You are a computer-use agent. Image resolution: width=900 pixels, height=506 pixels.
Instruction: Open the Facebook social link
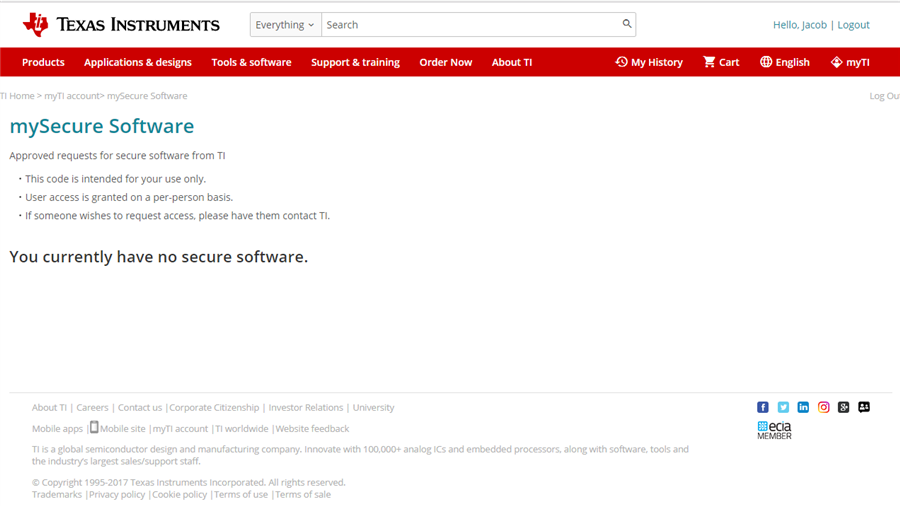(x=762, y=407)
